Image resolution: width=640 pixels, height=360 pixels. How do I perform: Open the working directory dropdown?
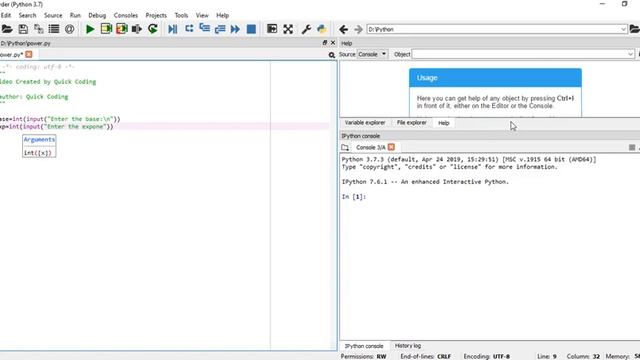[623, 29]
